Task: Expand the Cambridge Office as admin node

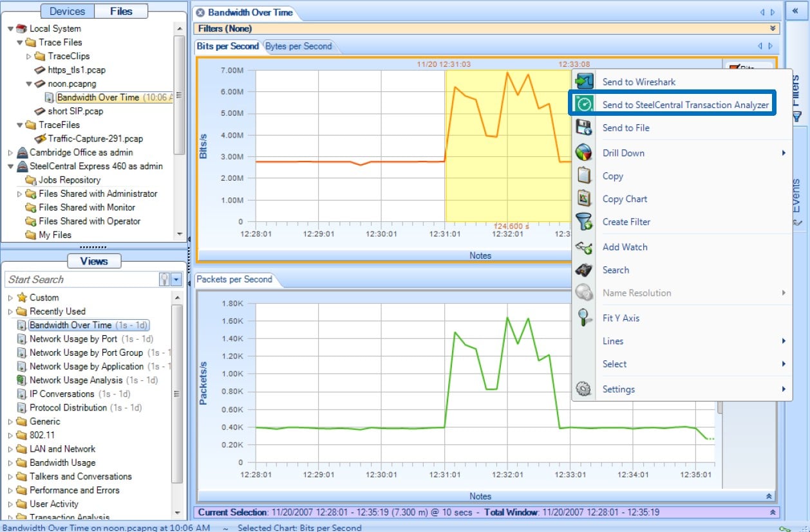Action: tap(11, 153)
